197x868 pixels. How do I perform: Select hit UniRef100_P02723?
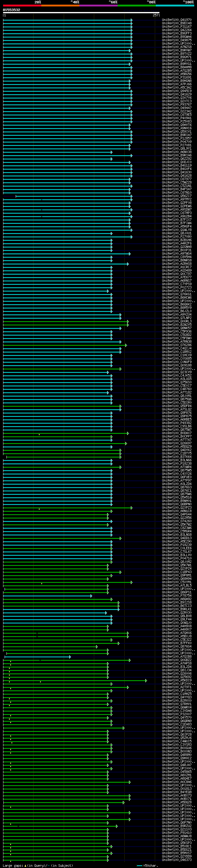point(177,287)
